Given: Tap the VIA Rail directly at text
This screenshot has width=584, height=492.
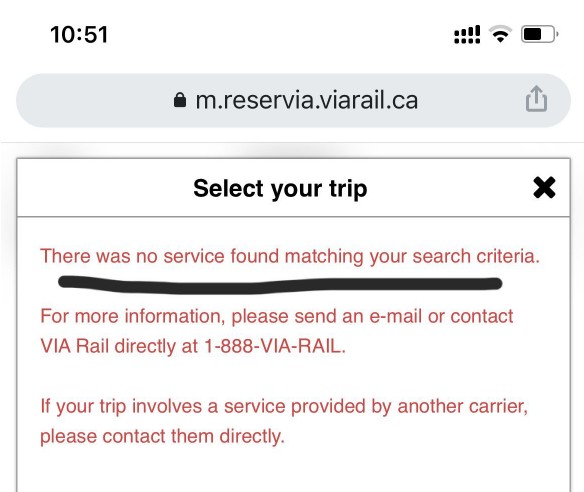Looking at the screenshot, I should click(x=119, y=346).
